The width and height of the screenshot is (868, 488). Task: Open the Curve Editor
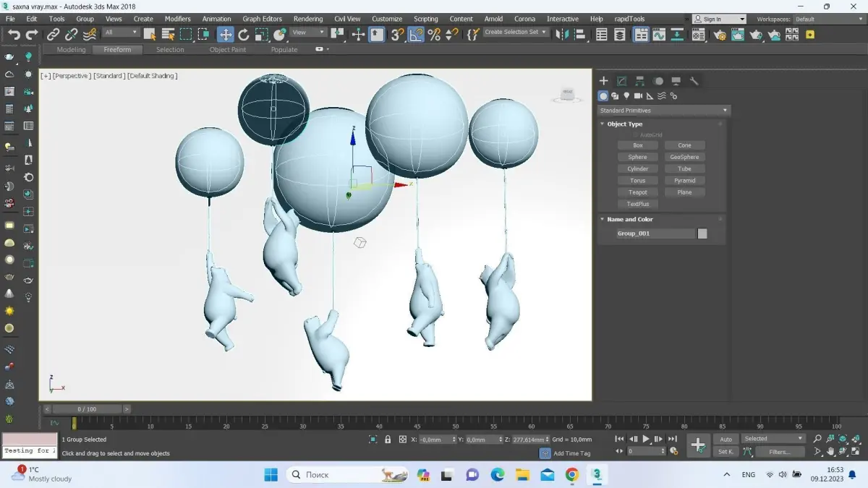click(x=659, y=34)
